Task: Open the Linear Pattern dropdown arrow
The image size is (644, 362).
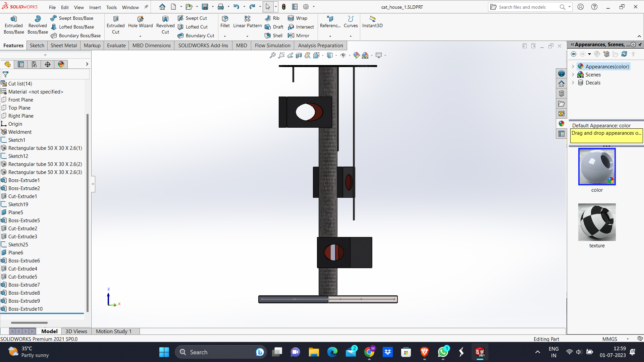Action: (x=247, y=36)
